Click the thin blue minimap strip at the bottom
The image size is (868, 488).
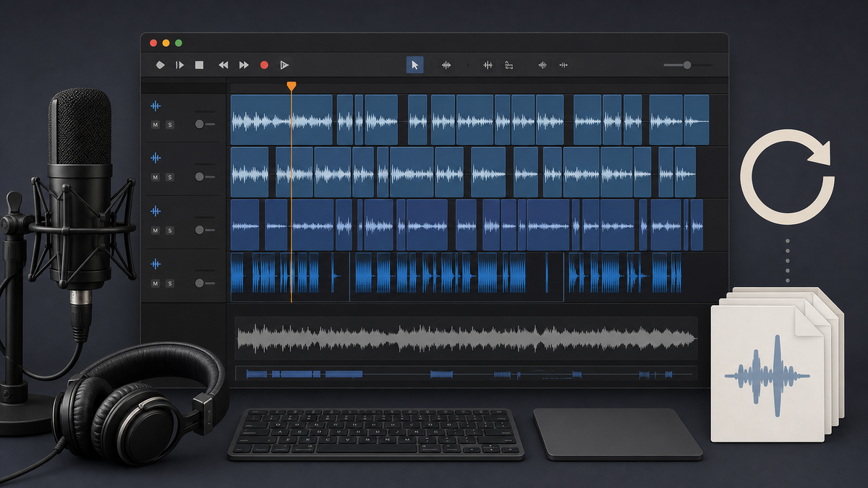(467, 374)
